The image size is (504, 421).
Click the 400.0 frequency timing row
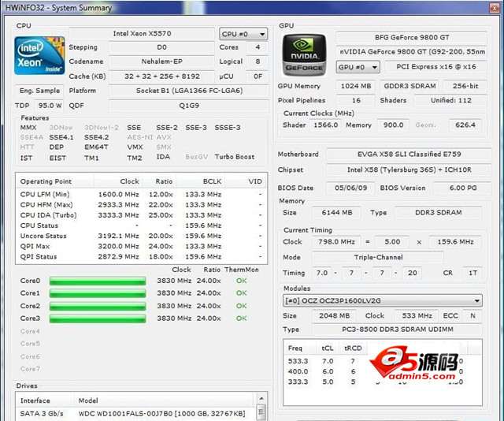coord(383,372)
